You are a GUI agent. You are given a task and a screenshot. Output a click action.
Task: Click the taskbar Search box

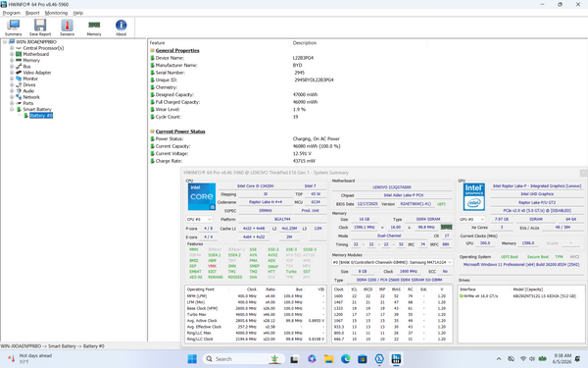point(244,359)
